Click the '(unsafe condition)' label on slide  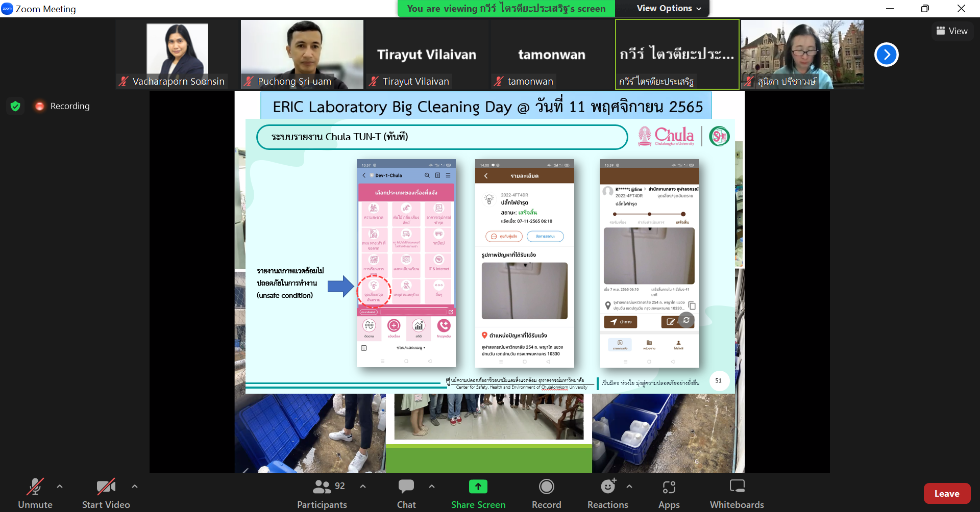tap(285, 295)
